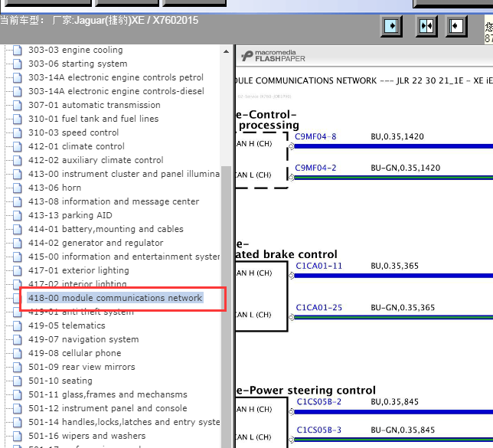
Task: Open 413-06 horn entry
Action: pyautogui.click(x=54, y=188)
